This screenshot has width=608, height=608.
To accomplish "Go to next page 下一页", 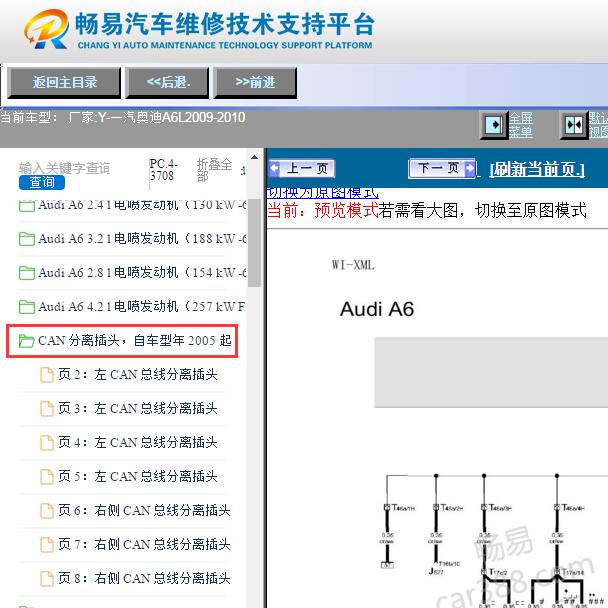I will click(x=442, y=168).
